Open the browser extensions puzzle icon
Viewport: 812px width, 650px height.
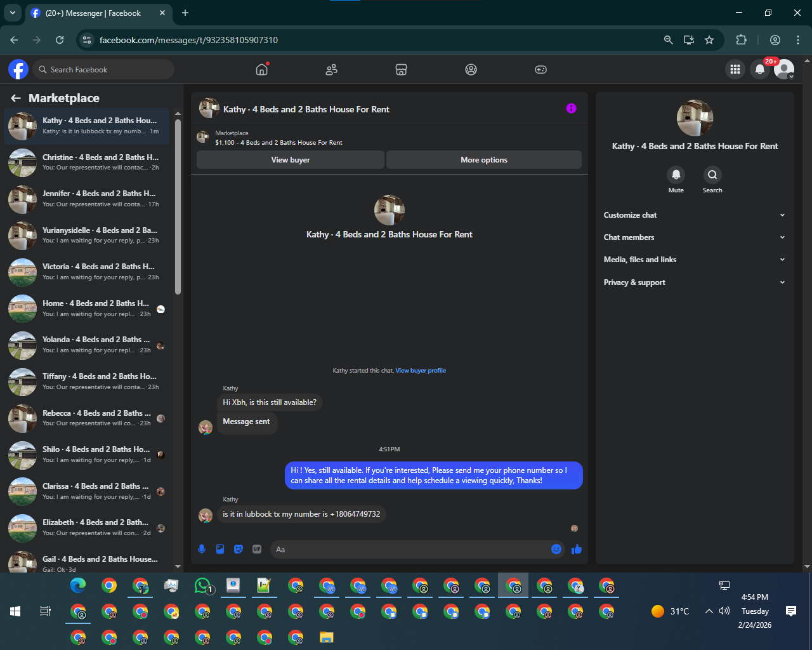741,40
